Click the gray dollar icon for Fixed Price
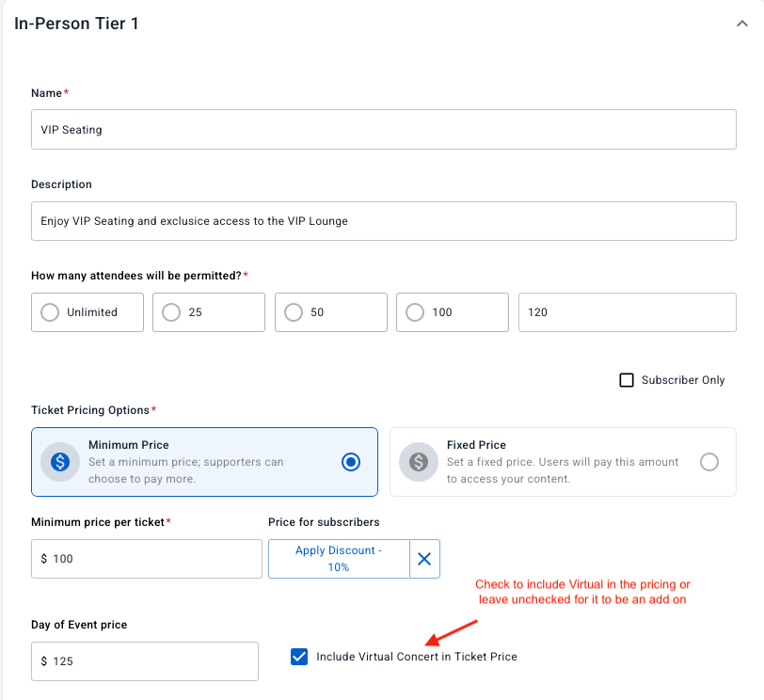Screen dimensions: 764x700 [x=419, y=462]
